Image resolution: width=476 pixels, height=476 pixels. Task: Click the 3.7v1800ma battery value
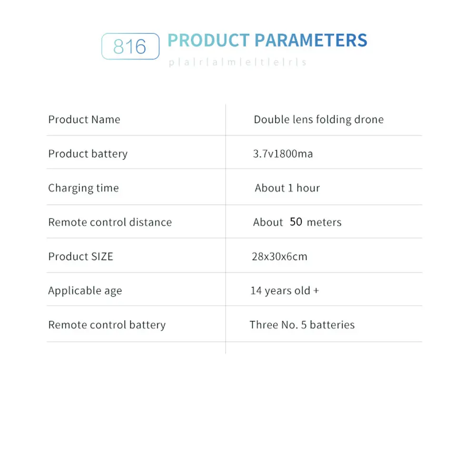point(283,154)
